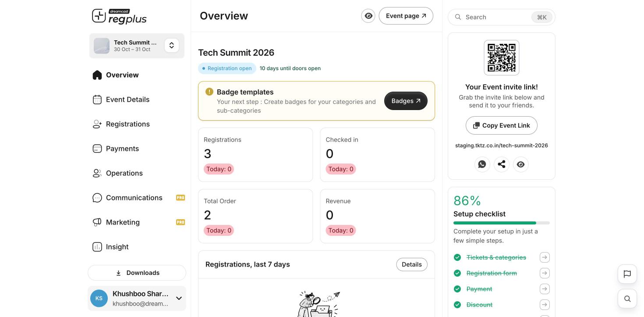Viewport: 644px width, 317px height.
Task: Click PRO badge next to Marketing
Action: pos(180,222)
